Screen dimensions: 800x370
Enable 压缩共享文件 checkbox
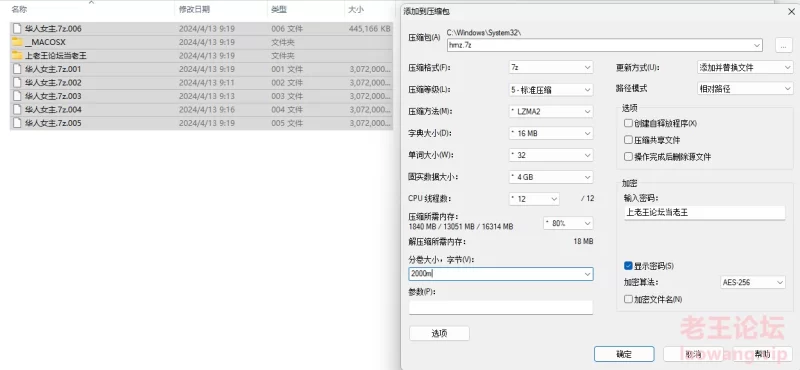628,140
